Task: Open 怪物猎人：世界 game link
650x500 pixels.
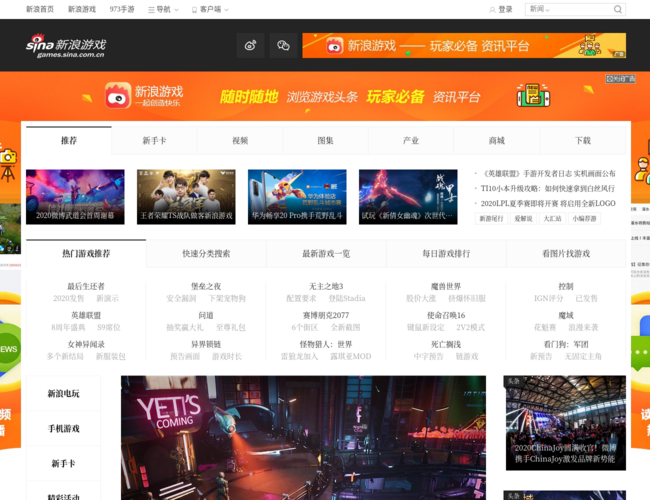Action: [326, 344]
